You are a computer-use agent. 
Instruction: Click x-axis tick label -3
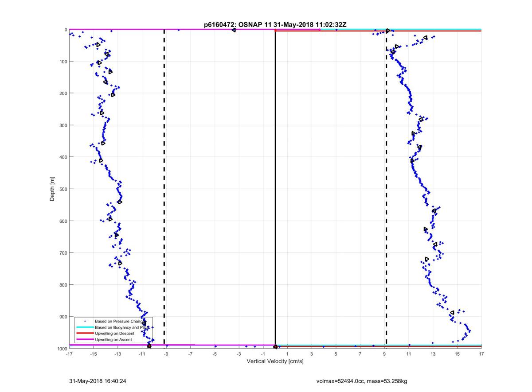[x=239, y=354]
